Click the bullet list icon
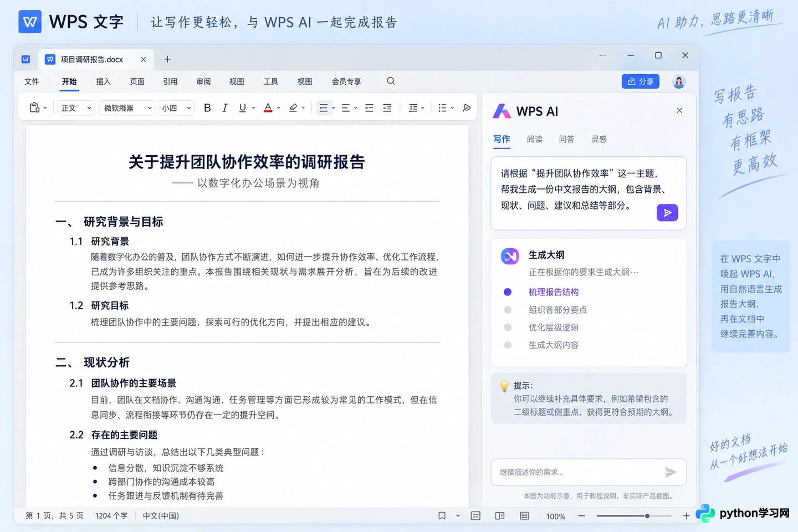Screen dimensions: 798x532 tap(442, 108)
